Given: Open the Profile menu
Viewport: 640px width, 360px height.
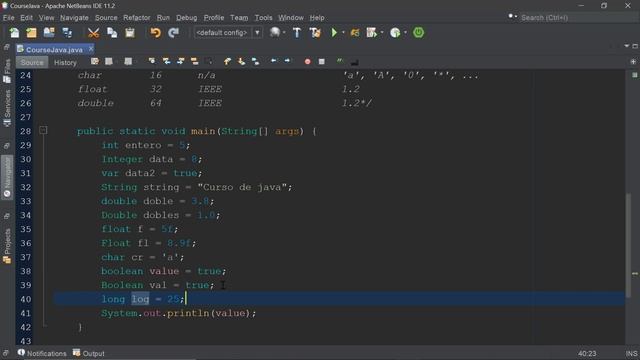Looking at the screenshot, I should point(214,18).
